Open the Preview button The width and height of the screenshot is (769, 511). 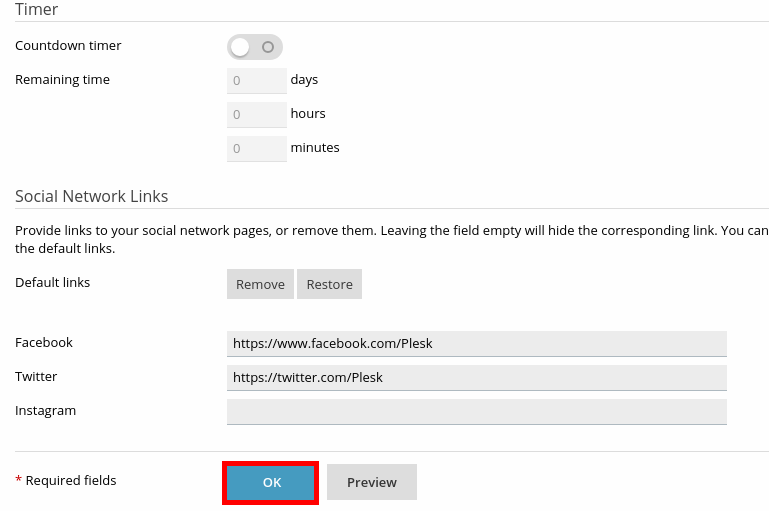pyautogui.click(x=372, y=482)
